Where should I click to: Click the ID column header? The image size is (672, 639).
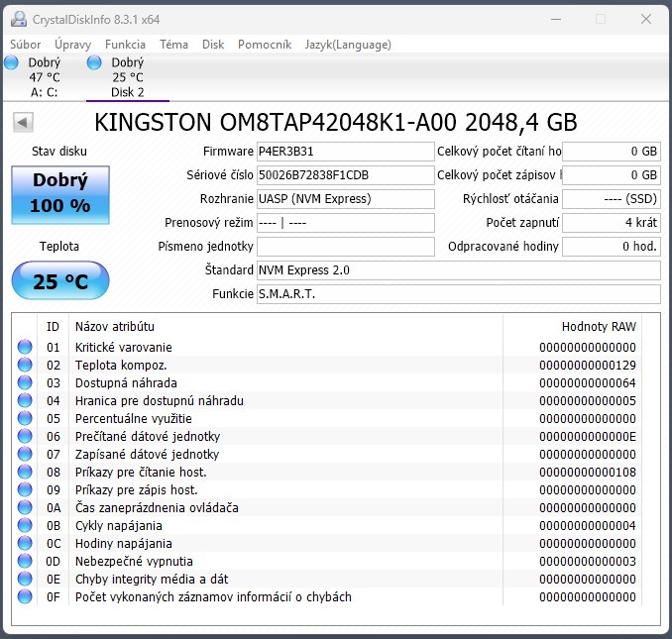[x=53, y=327]
